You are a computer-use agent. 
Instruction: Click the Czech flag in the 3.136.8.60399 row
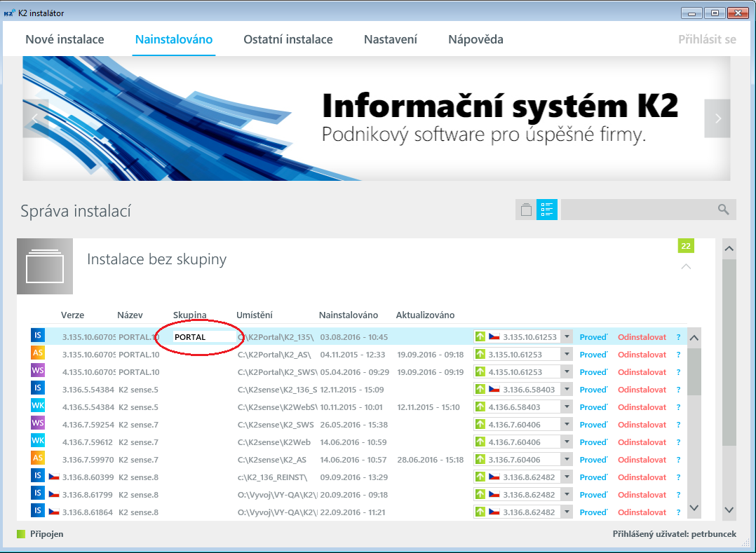pyautogui.click(x=54, y=477)
